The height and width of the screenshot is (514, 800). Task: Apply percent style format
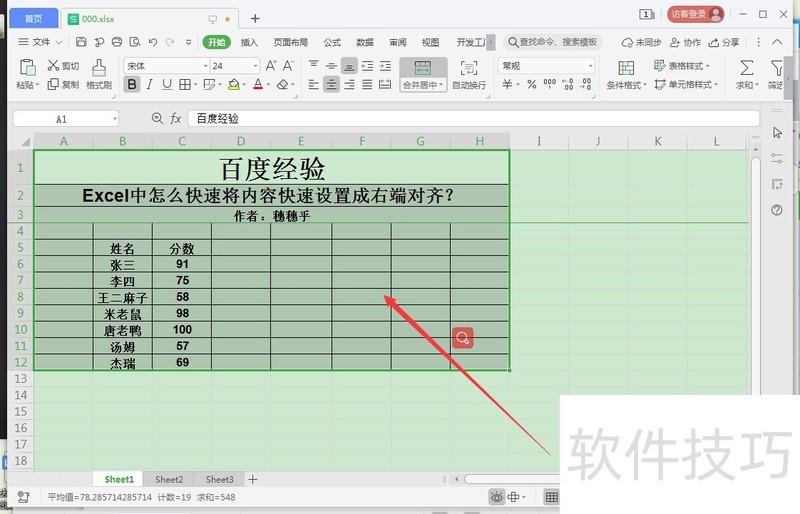pos(532,84)
